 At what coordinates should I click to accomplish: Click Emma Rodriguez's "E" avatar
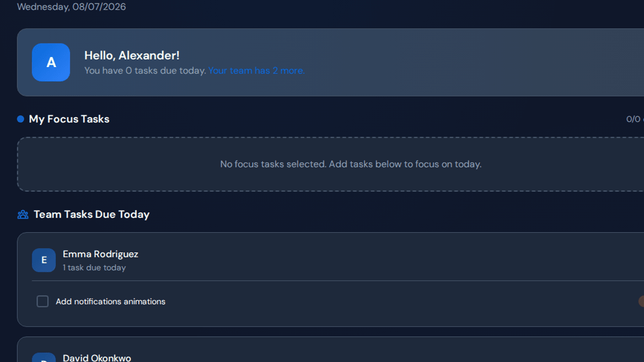pos(44,260)
